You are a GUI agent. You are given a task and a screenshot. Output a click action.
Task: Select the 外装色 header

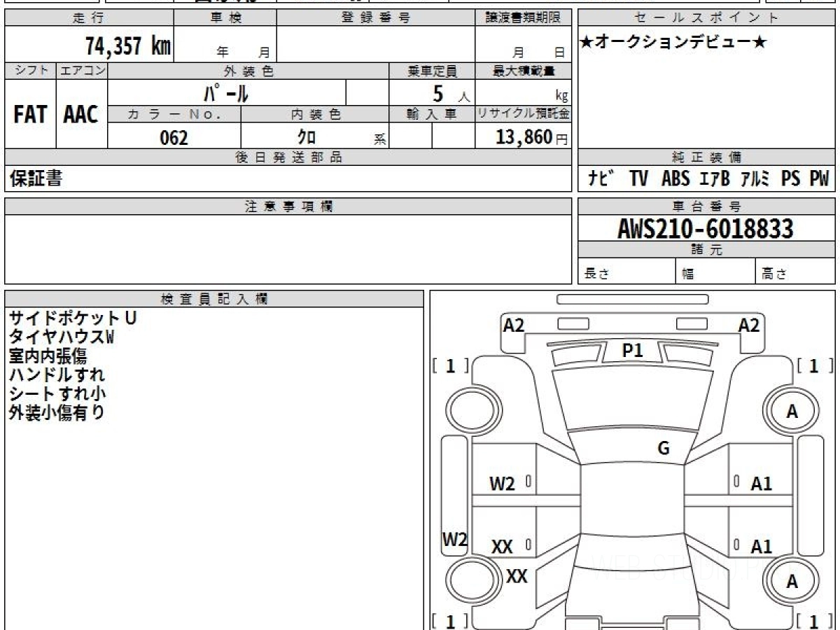[x=248, y=71]
